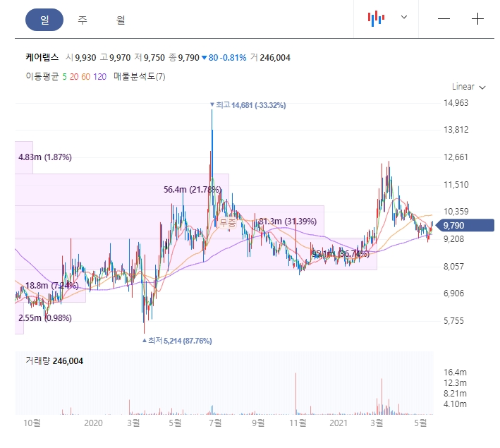
Task: Click the 56.4m (21.78%) volume profile label
Action: coord(193,190)
